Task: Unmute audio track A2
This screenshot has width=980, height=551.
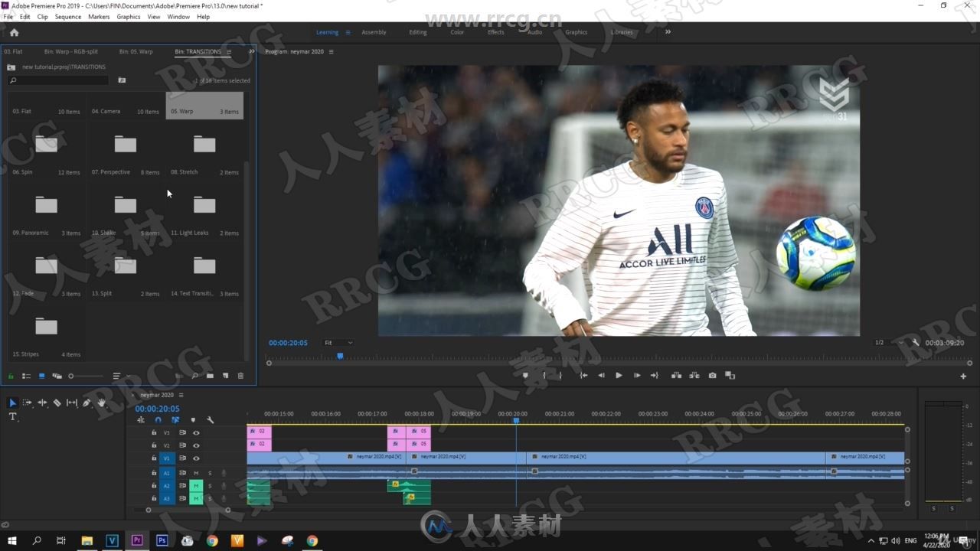Action: pos(196,486)
